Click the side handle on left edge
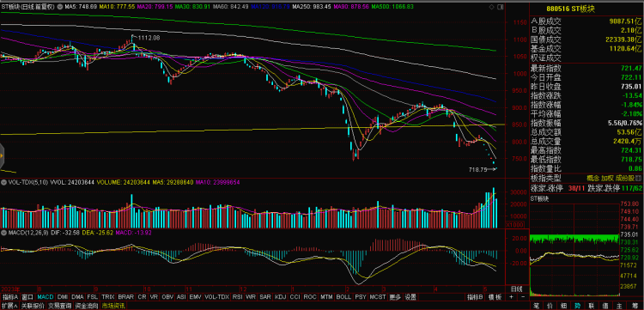Viewport: 644px width, 310px height. (2, 155)
